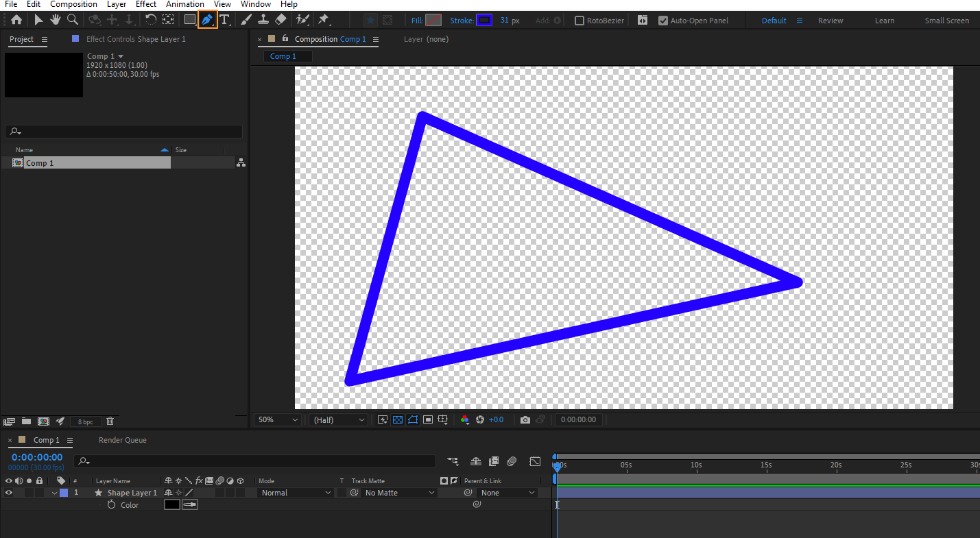Switch to the Render Queue tab
Viewport: 980px width, 538px height.
(123, 440)
